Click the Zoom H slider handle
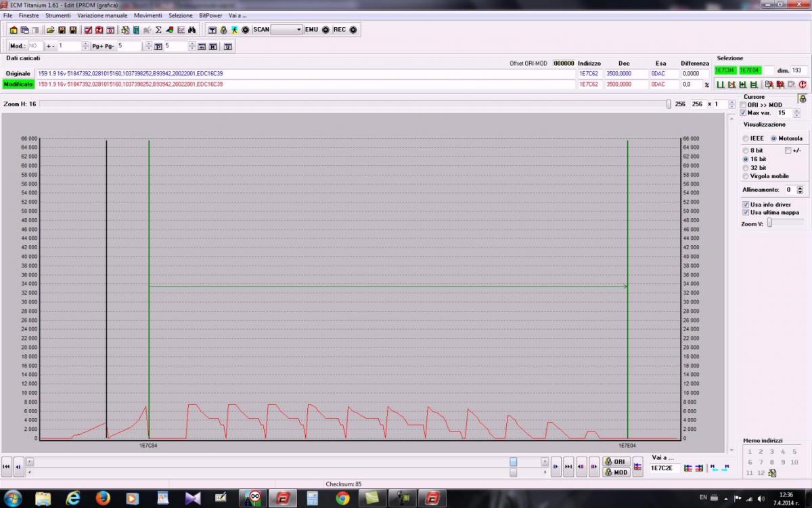Screen dimensions: 812x508 (669, 104)
